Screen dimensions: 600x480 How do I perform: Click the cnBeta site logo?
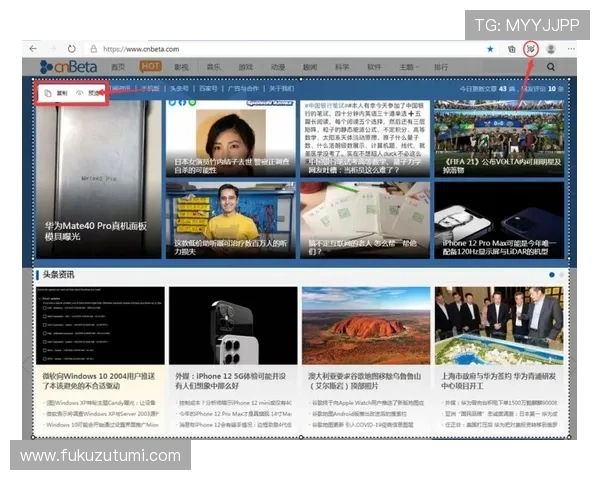point(68,67)
